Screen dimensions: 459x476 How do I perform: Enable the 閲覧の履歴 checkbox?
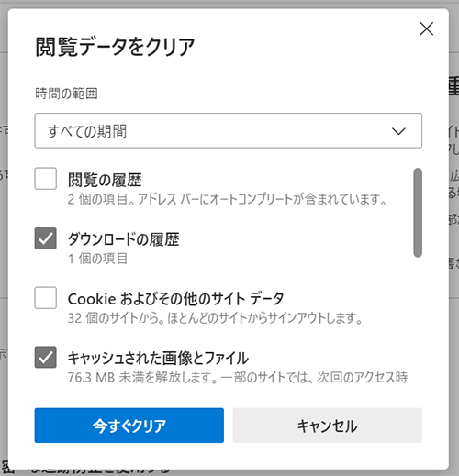click(x=46, y=179)
